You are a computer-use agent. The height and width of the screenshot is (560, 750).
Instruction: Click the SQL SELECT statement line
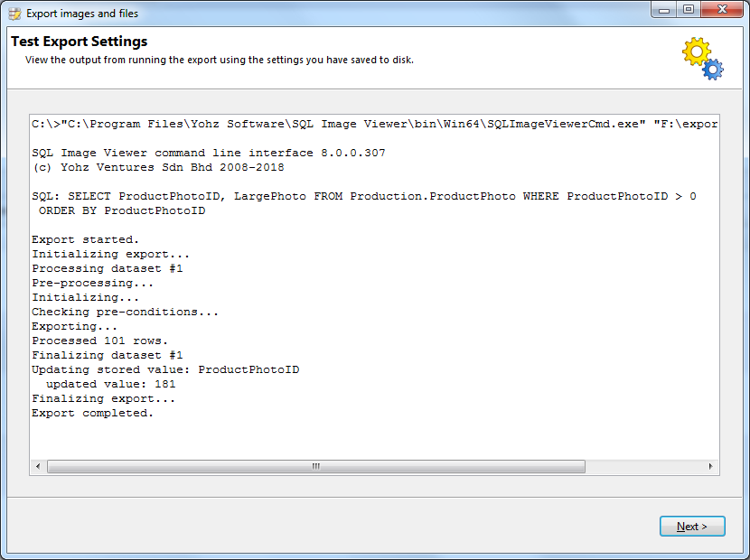363,196
